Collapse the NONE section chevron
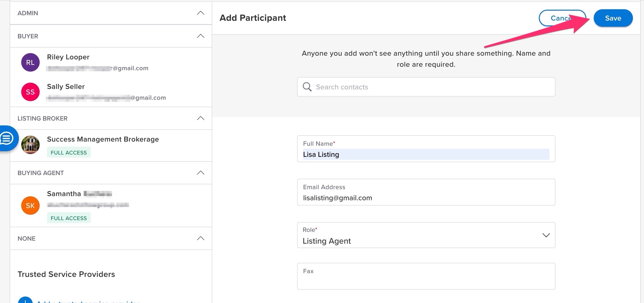Image resolution: width=644 pixels, height=303 pixels. click(x=200, y=238)
